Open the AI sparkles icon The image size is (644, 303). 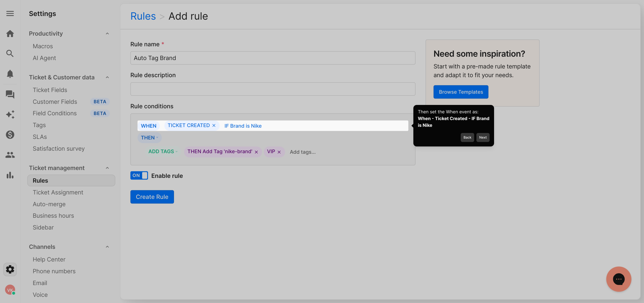pos(10,114)
